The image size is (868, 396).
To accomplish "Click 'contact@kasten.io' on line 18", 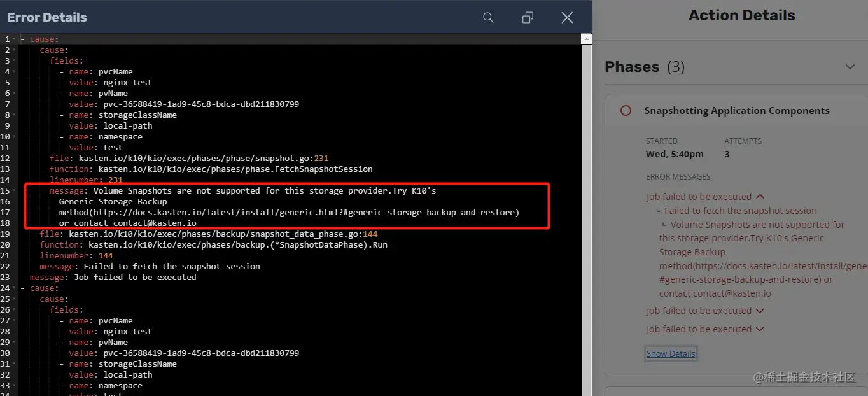I will click(155, 223).
